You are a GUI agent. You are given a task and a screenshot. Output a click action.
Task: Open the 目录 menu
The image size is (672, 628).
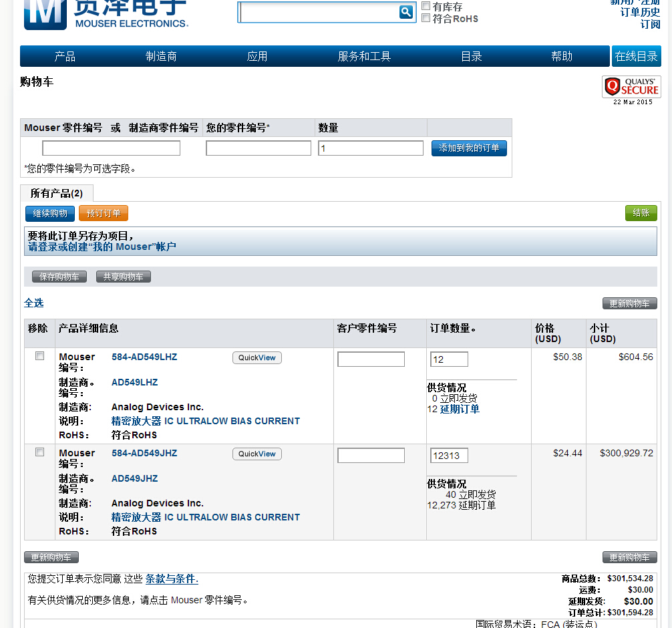tap(472, 56)
